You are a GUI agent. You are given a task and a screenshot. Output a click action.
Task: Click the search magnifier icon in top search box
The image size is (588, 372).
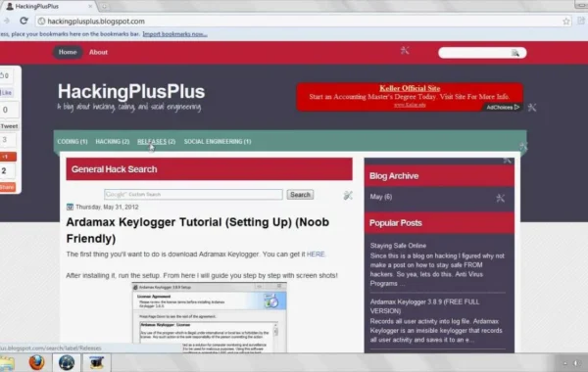[515, 53]
